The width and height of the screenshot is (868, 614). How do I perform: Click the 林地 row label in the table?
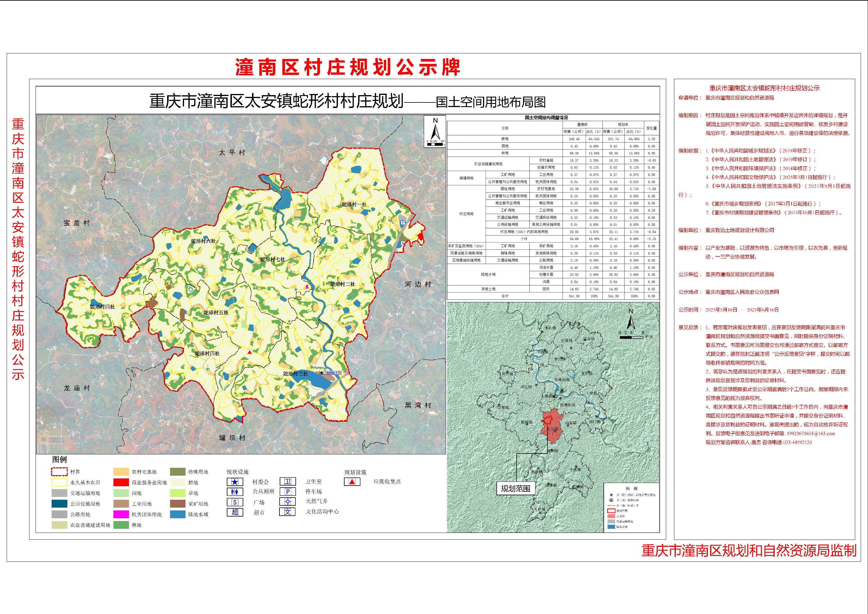[x=505, y=153]
